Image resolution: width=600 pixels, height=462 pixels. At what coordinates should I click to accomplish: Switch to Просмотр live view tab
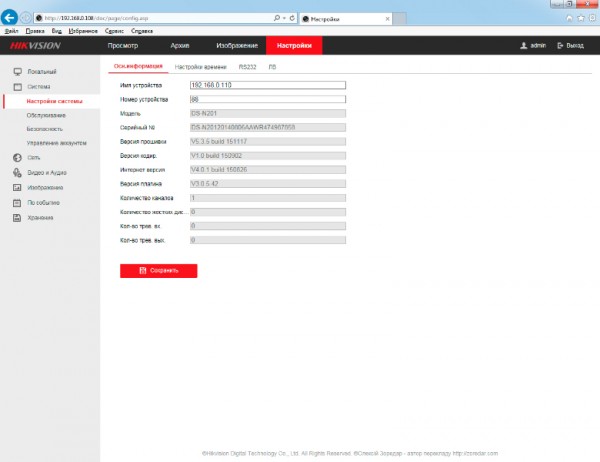pos(122,46)
